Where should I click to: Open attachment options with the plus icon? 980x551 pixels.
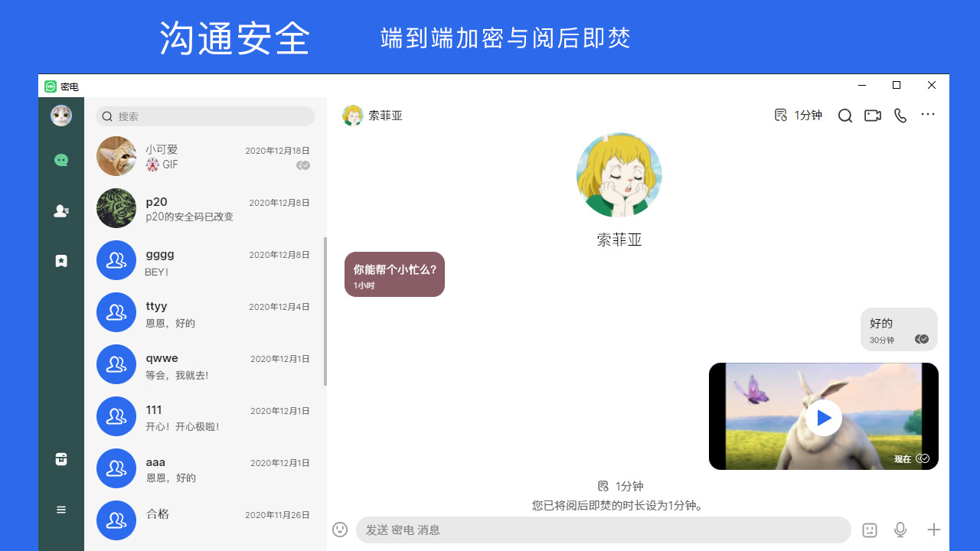click(933, 529)
